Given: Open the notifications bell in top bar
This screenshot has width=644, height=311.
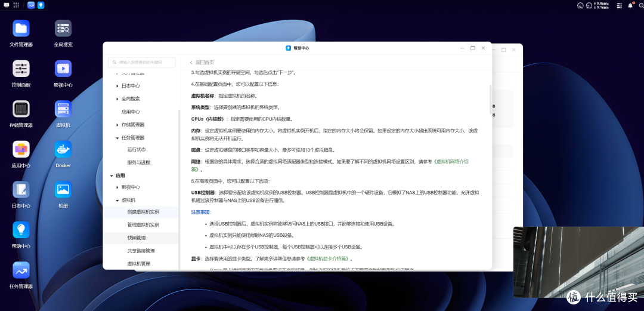Looking at the screenshot, I should pyautogui.click(x=630, y=5).
